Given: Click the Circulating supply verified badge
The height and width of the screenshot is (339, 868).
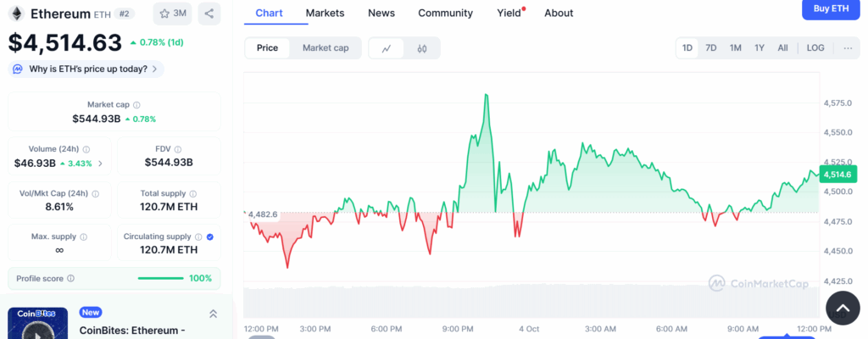Looking at the screenshot, I should [x=210, y=237].
